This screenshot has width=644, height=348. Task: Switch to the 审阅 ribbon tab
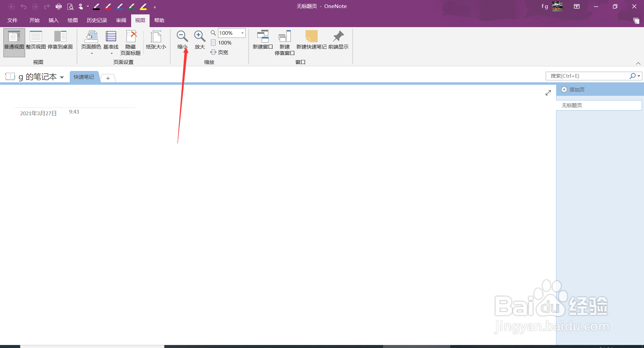[x=121, y=20]
